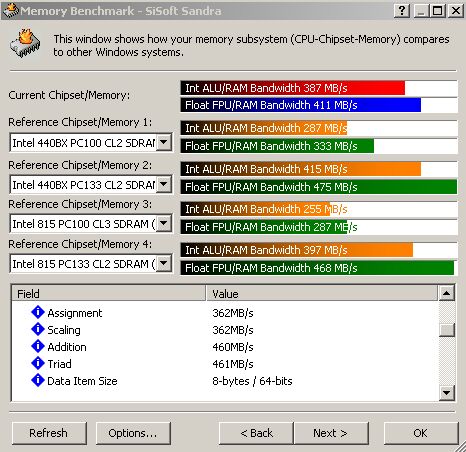This screenshot has width=466, height=452.
Task: Confirm with the OK button
Action: click(421, 433)
